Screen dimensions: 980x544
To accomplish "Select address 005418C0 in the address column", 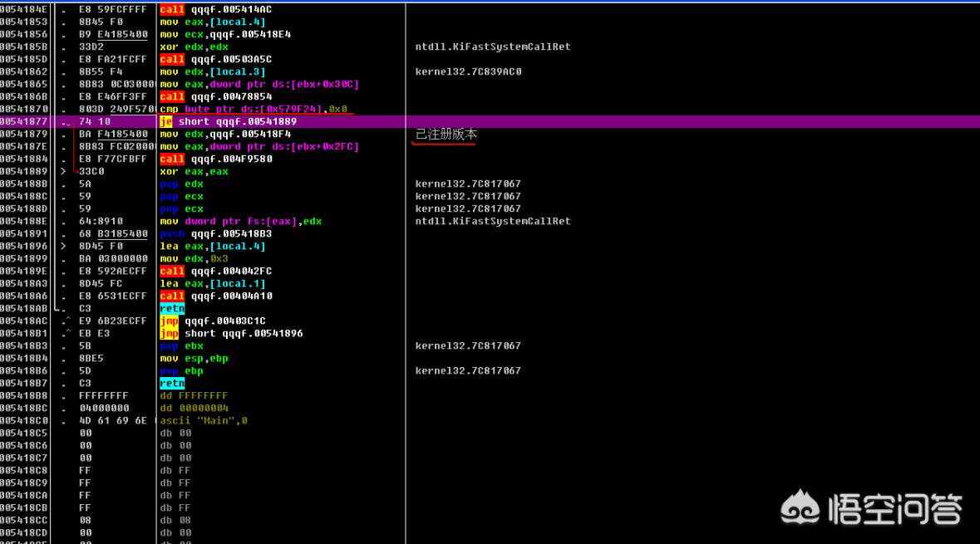I will pos(24,421).
